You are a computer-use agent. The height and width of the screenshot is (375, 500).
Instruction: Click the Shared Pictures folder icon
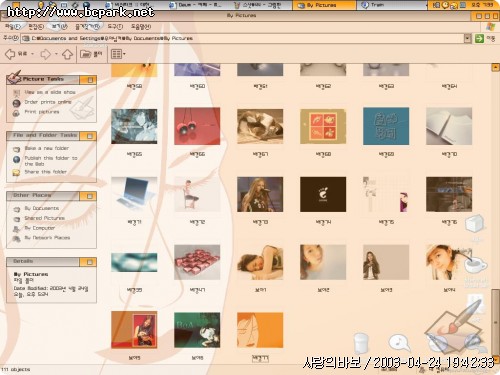point(16,219)
